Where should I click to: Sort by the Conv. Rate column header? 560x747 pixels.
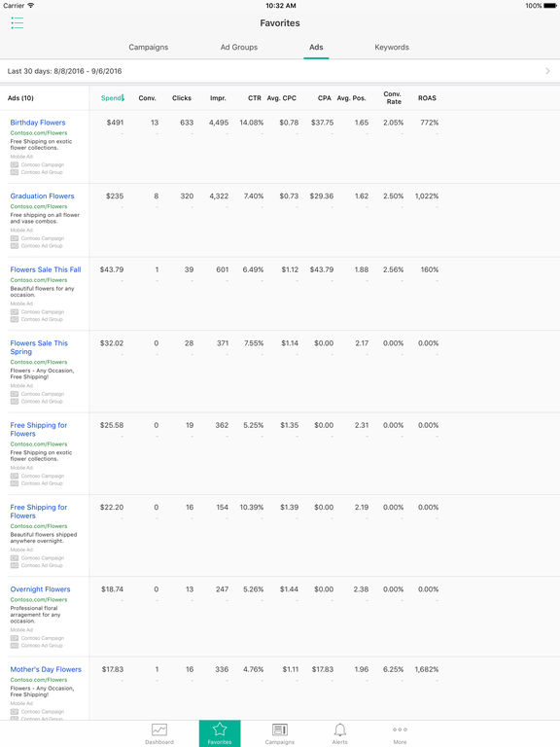[x=393, y=97]
